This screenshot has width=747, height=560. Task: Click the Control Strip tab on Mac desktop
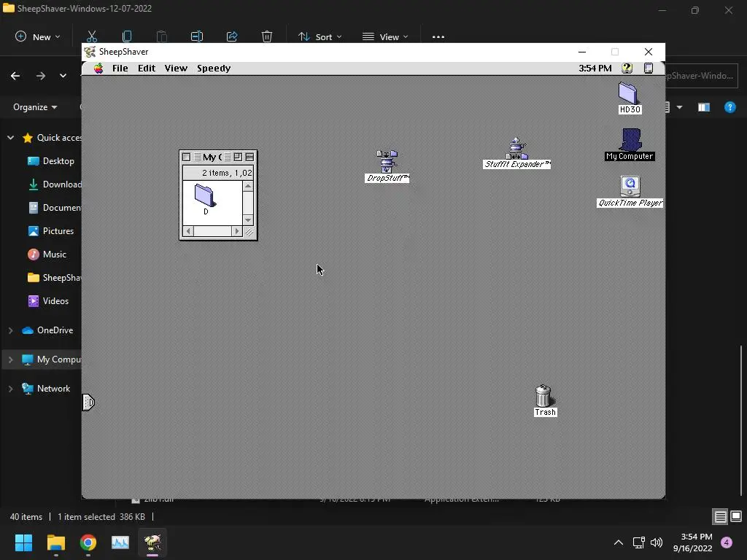[88, 402]
